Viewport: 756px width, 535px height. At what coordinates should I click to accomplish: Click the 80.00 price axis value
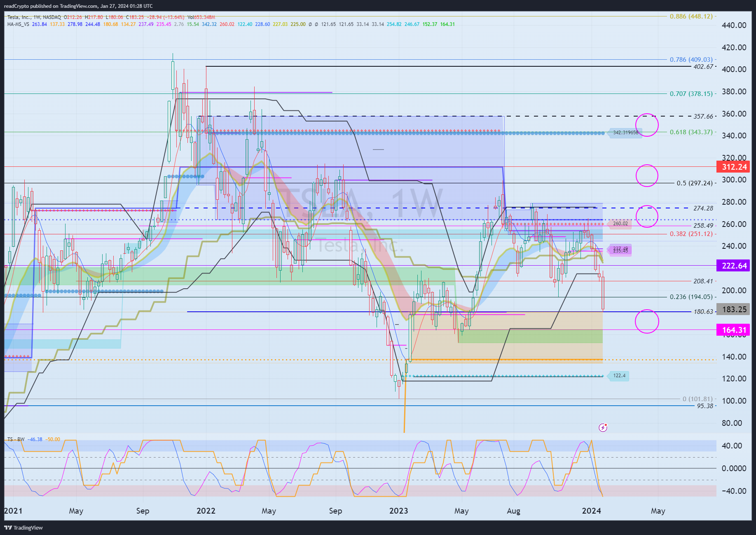[732, 423]
